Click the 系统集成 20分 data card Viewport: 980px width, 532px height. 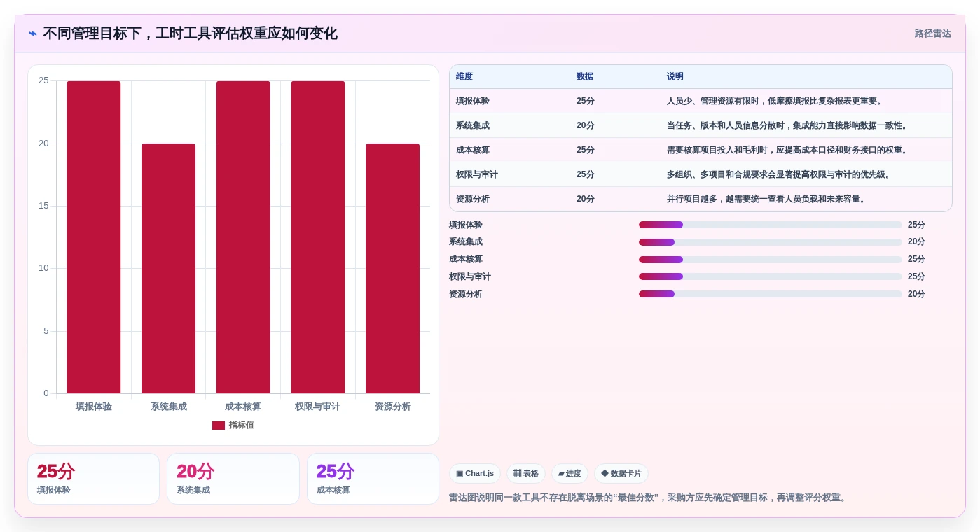[233, 479]
